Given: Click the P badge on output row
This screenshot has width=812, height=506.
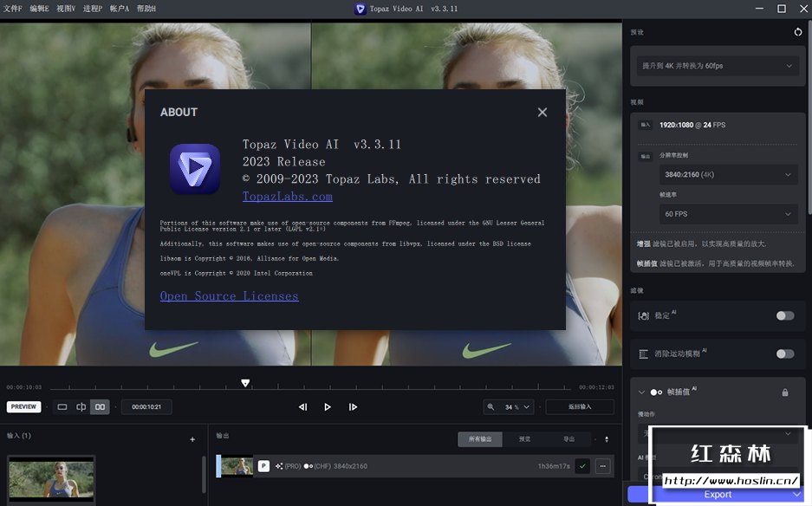Looking at the screenshot, I should [x=263, y=466].
